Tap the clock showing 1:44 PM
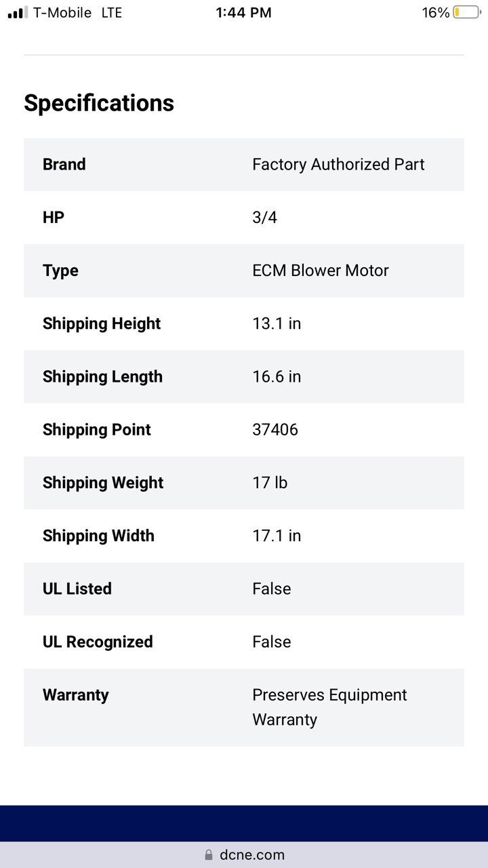488x868 pixels. (x=243, y=12)
